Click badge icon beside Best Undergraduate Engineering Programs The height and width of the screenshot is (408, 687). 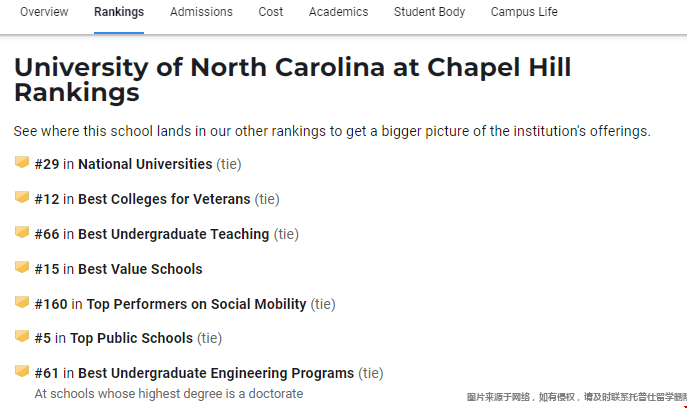click(22, 371)
